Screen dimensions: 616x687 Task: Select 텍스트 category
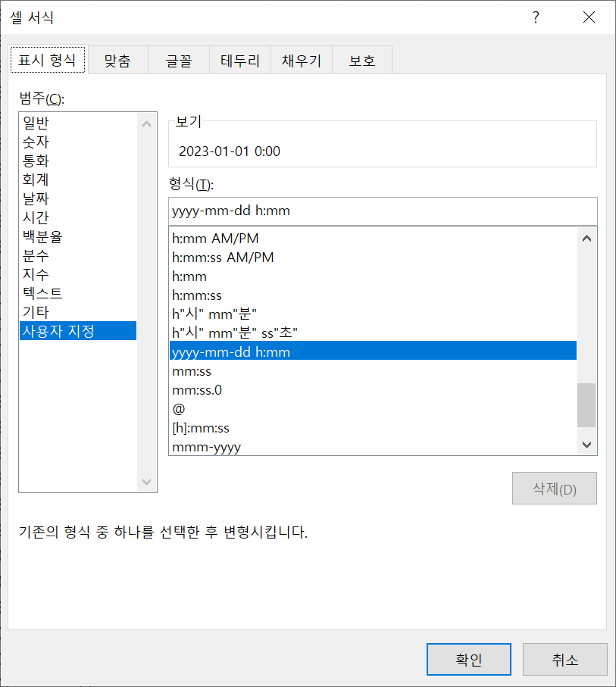click(78, 292)
